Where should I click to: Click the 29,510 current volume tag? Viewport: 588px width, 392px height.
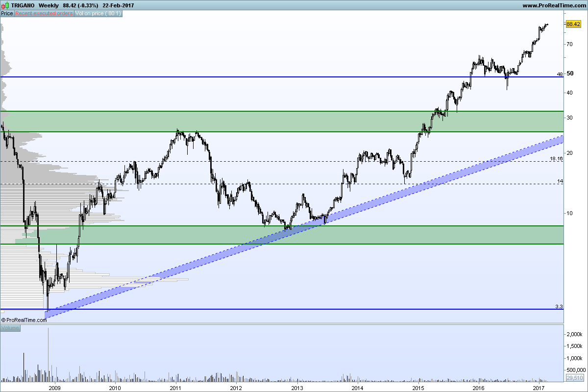574,378
